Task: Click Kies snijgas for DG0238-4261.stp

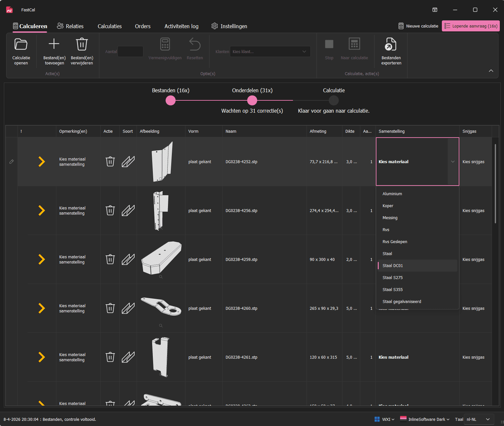Action: coord(473,357)
